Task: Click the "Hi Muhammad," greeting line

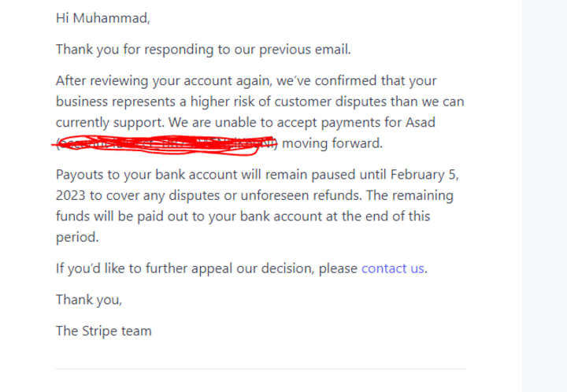Action: pos(102,18)
